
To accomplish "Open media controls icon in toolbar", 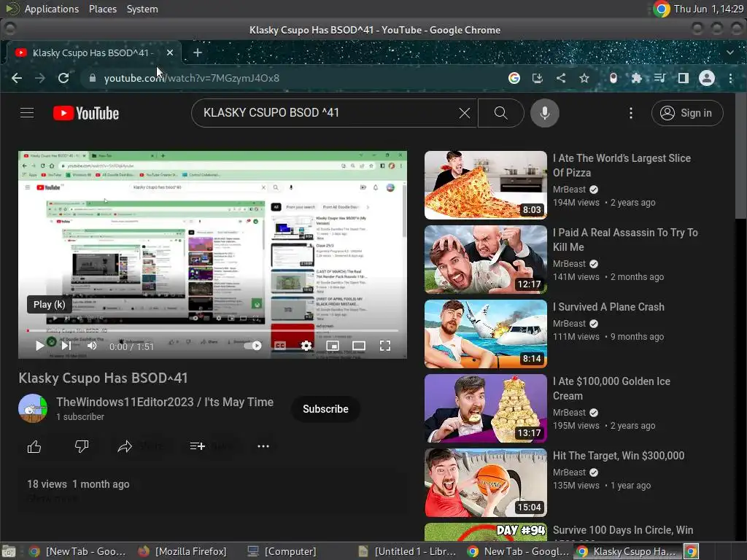I will 659,78.
